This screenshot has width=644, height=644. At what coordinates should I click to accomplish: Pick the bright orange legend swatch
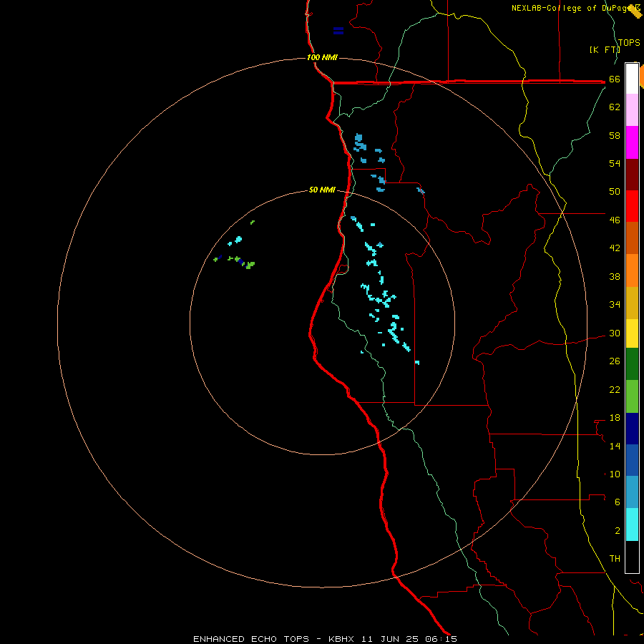pos(632,270)
